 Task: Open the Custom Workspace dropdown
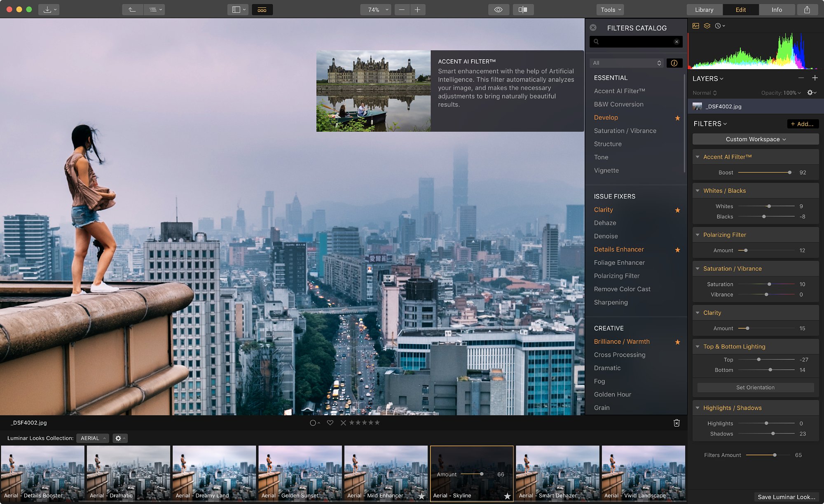pyautogui.click(x=756, y=139)
